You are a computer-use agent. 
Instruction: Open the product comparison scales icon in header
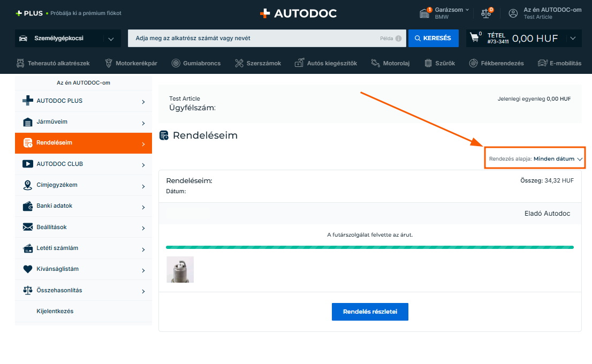[x=486, y=13]
